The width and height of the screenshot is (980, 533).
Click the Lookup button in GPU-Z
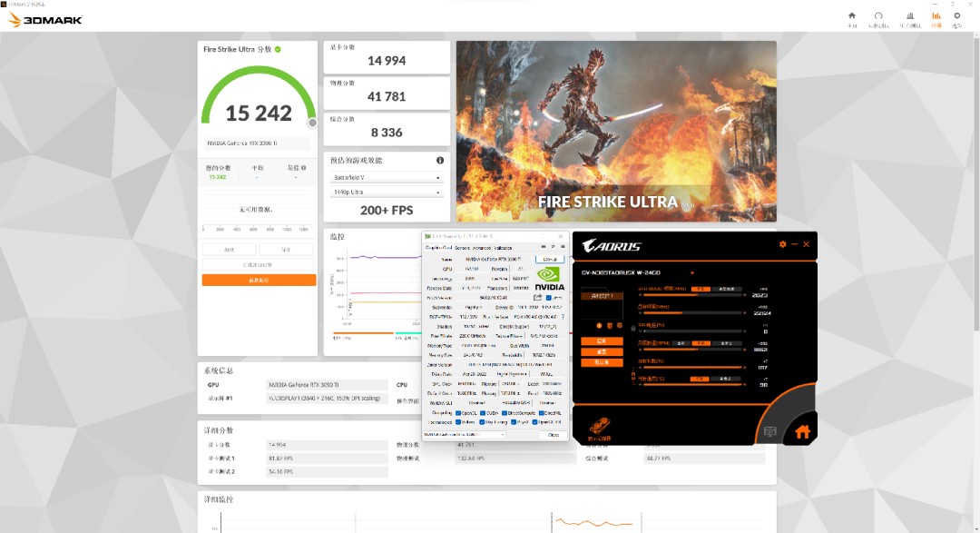(x=550, y=259)
